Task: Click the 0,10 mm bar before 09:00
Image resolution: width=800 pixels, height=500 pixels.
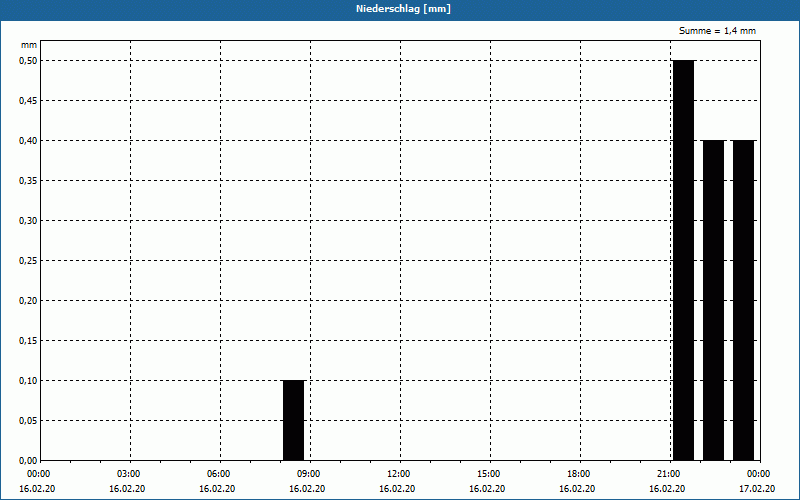Action: [293, 420]
